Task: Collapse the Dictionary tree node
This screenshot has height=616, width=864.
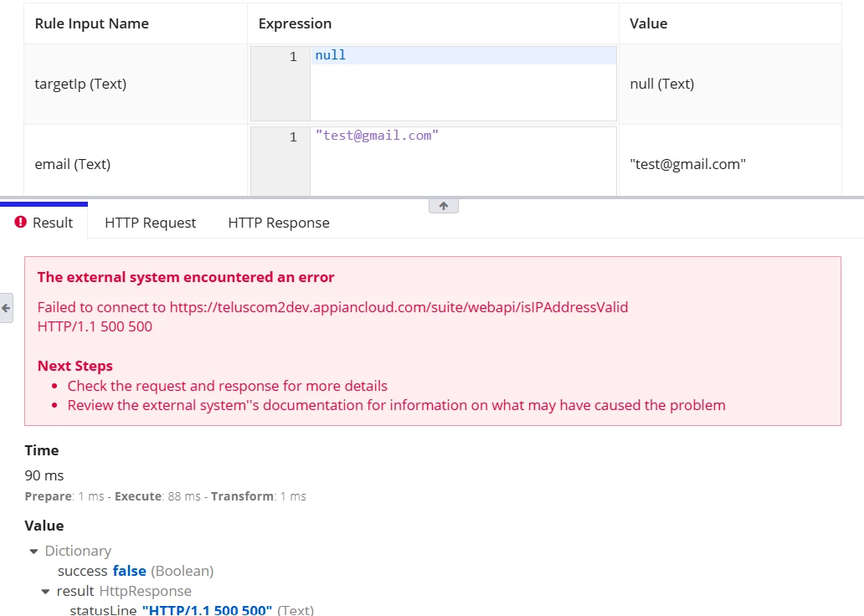Action: pos(33,551)
